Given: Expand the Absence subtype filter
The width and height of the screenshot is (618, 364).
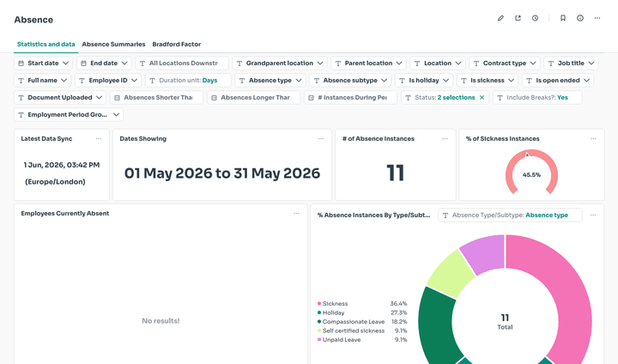Looking at the screenshot, I should [x=350, y=81].
